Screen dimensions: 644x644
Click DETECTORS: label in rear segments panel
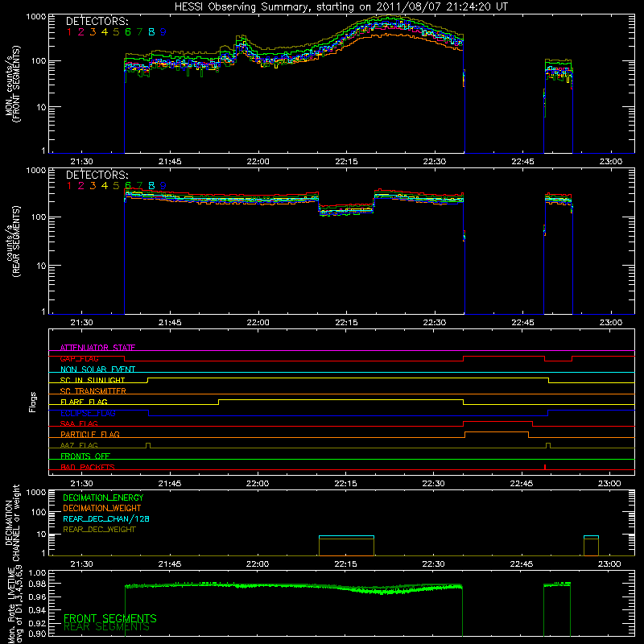(x=97, y=175)
